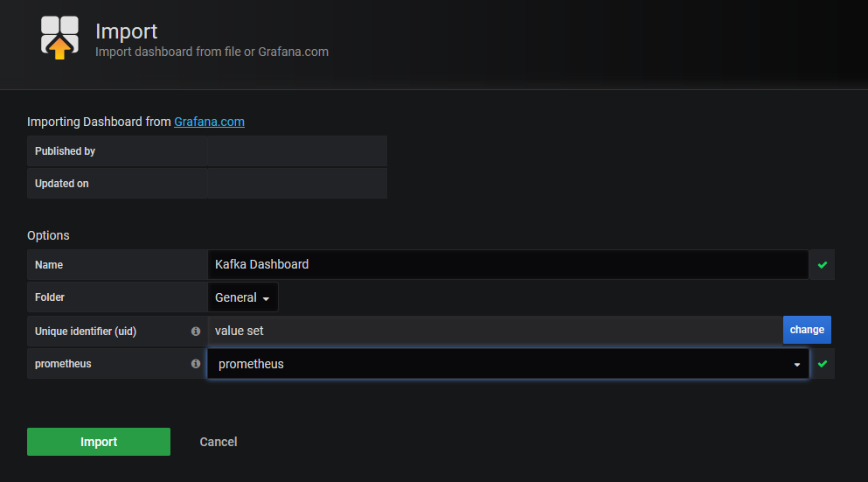
Task: Click the 'Updated on' label
Action: 61,184
